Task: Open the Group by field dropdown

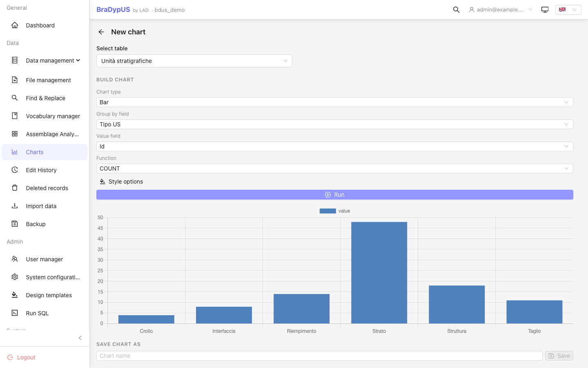Action: (335, 124)
